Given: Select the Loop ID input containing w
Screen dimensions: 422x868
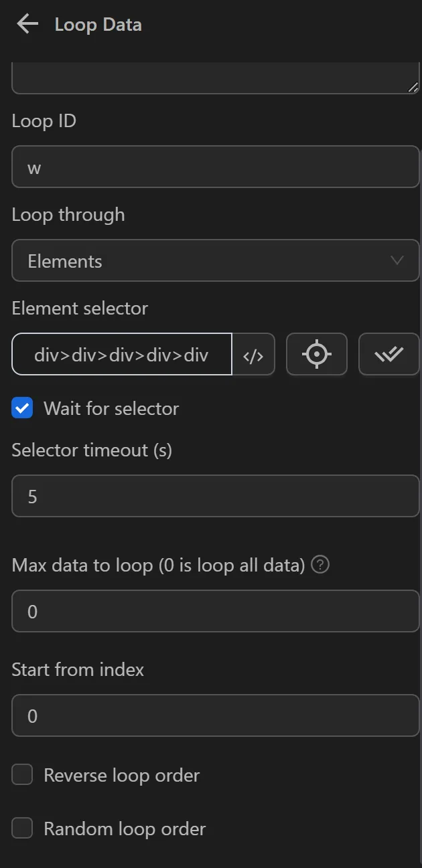Looking at the screenshot, I should 215,167.
